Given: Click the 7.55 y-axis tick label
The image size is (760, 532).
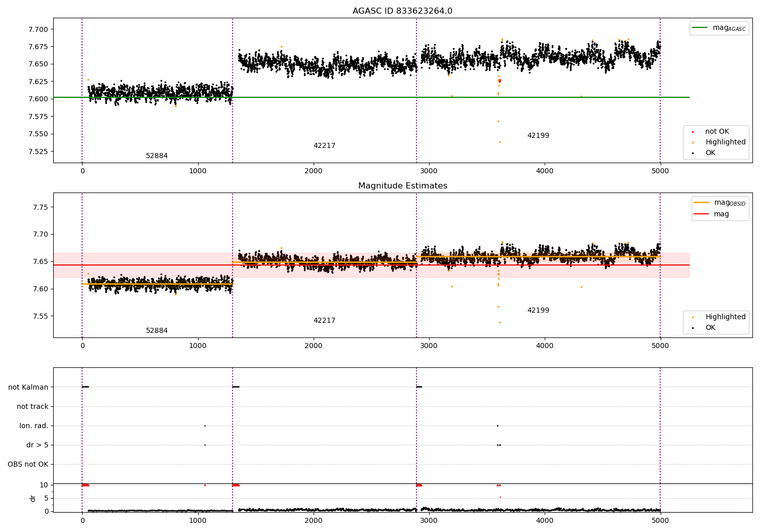Looking at the screenshot, I should 41,317.
